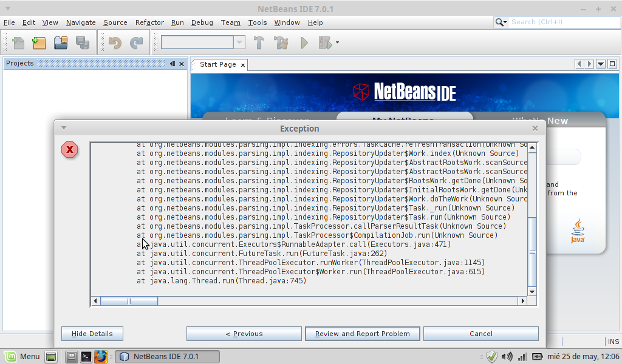Open the terminal from the taskbar
The width and height of the screenshot is (622, 364).
click(x=86, y=357)
